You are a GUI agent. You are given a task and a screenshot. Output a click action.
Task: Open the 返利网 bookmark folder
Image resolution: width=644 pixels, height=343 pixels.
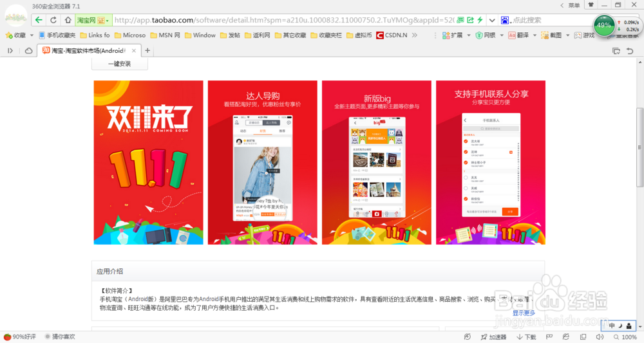(x=257, y=35)
